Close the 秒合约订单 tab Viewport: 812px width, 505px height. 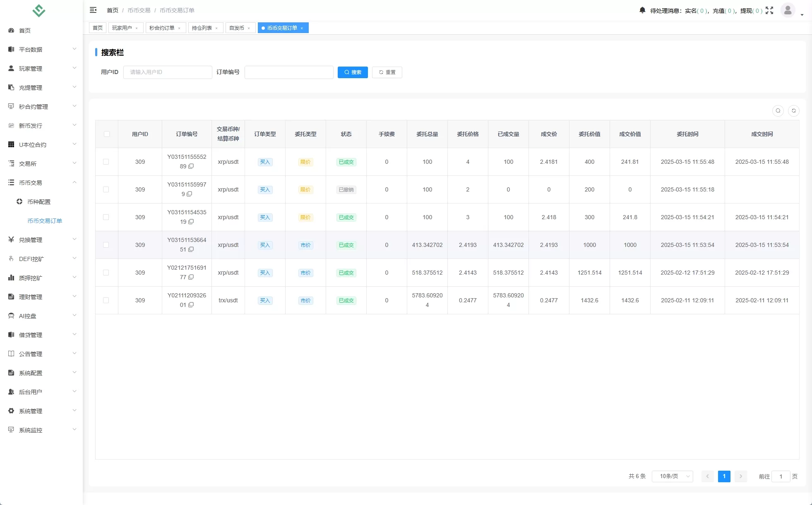click(x=179, y=28)
